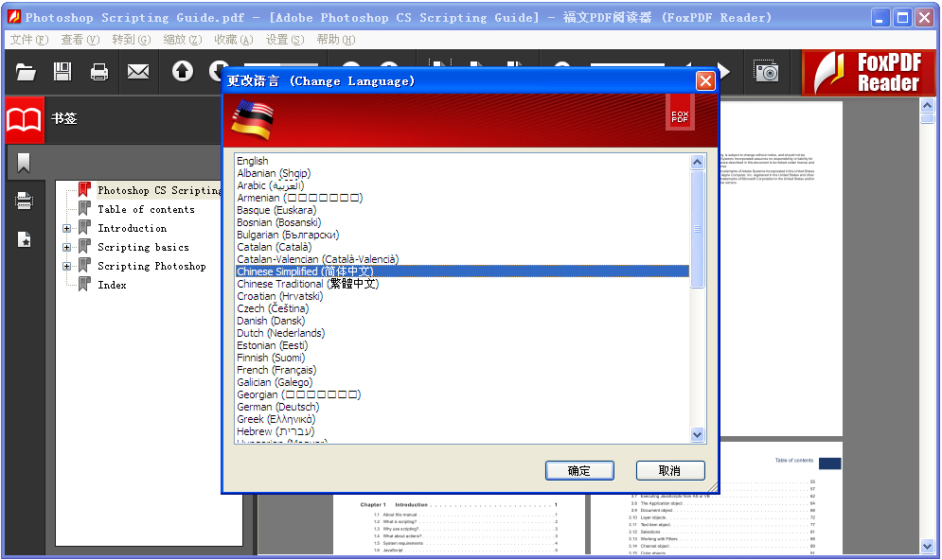Select Danish (Dansk) language

(462, 321)
